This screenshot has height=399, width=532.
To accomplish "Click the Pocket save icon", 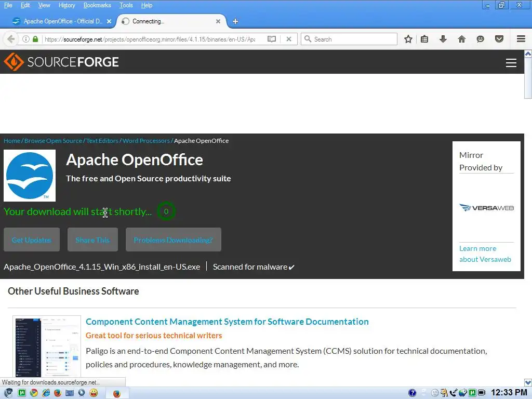I will pos(499,39).
